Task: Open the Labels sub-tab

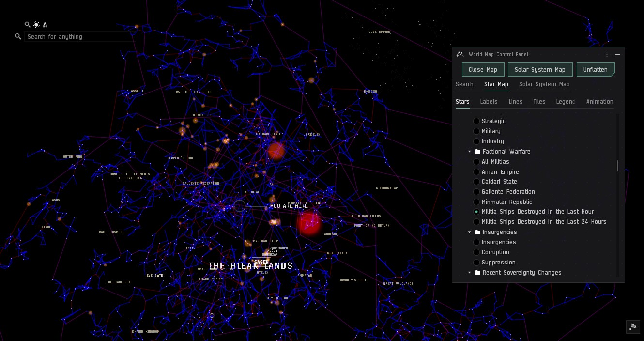Action: (489, 102)
